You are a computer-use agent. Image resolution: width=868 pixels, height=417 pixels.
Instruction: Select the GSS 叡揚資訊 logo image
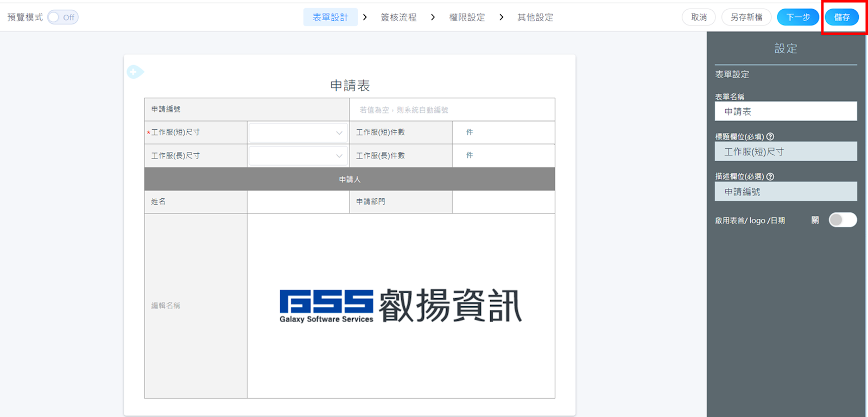coord(401,306)
